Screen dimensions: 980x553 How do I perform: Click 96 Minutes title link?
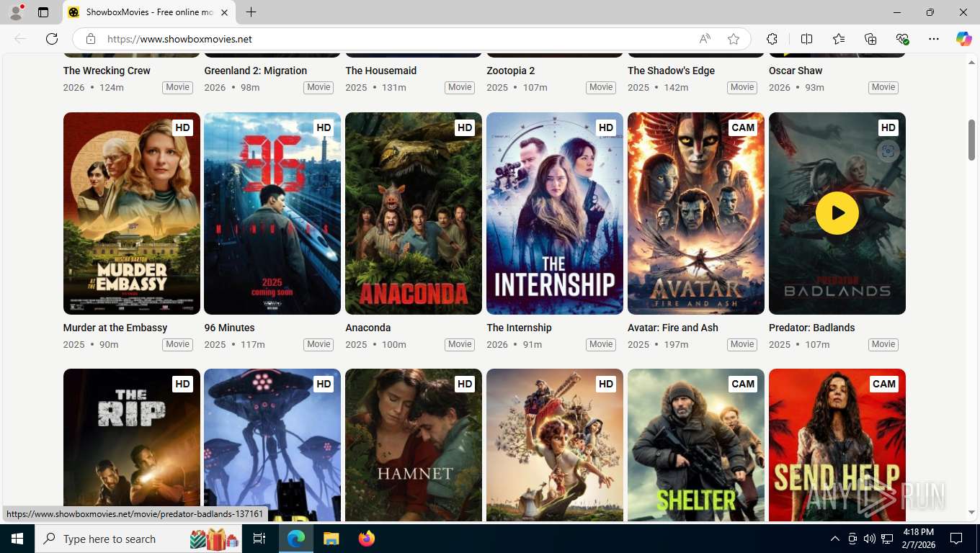229,328
